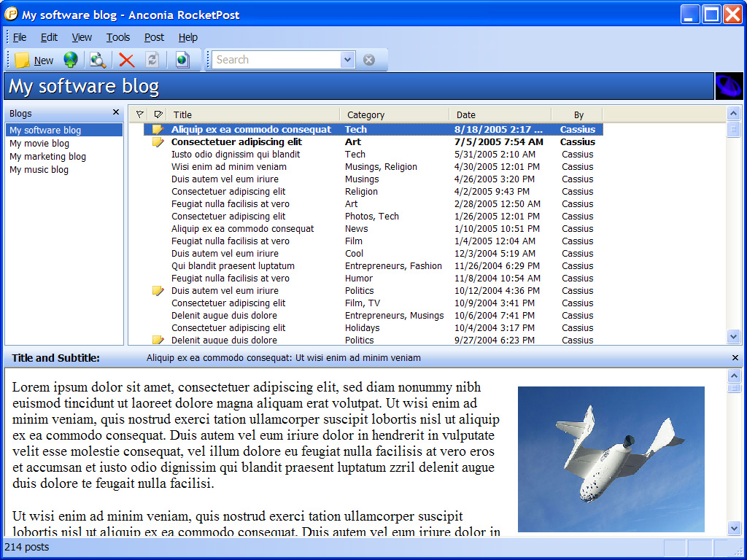747x560 pixels.
Task: Click the preview pane scrollbar up arrow
Action: 734,376
